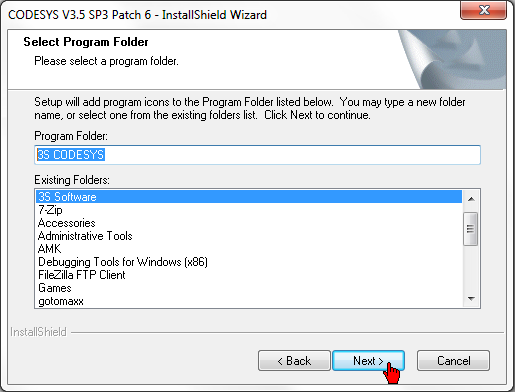Image resolution: width=515 pixels, height=392 pixels.
Task: Close the InstallShield Wizard window
Action: coord(483,10)
